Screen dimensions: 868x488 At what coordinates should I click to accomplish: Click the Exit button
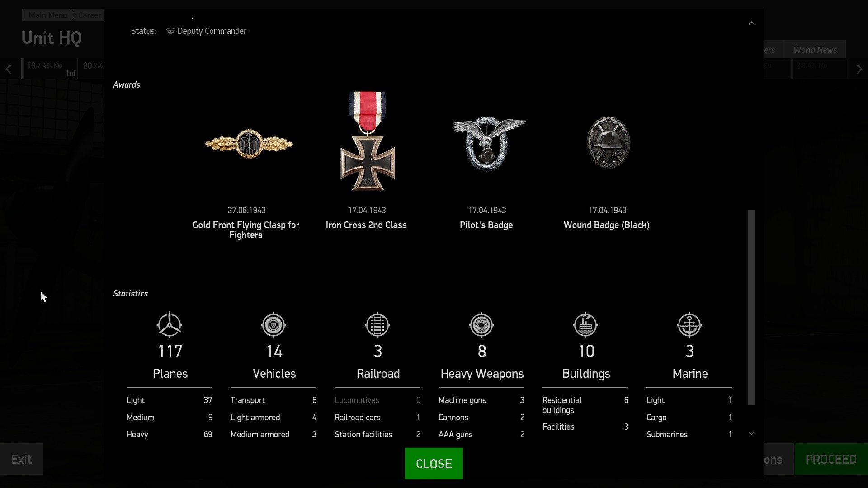click(21, 459)
